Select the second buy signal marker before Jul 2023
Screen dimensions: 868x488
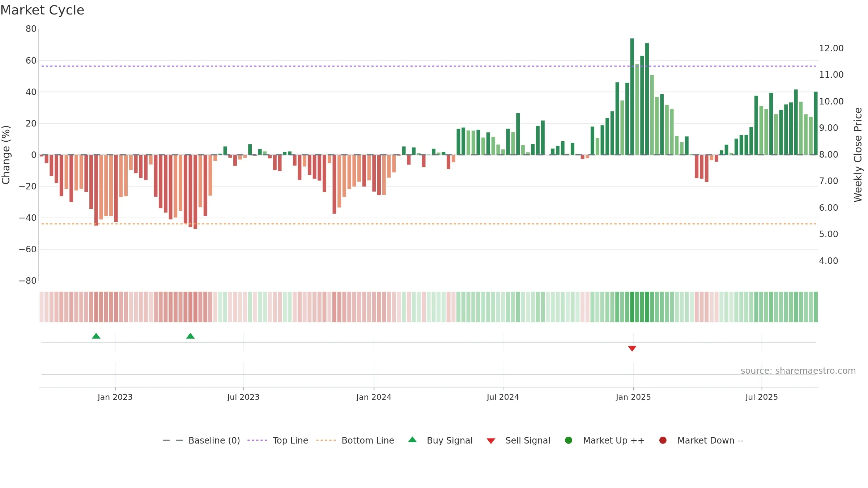click(x=191, y=336)
